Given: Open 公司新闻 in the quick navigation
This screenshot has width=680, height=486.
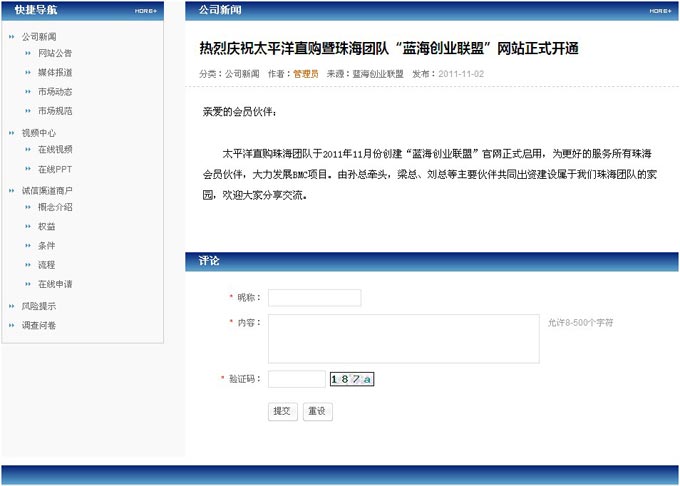Looking at the screenshot, I should [x=39, y=37].
